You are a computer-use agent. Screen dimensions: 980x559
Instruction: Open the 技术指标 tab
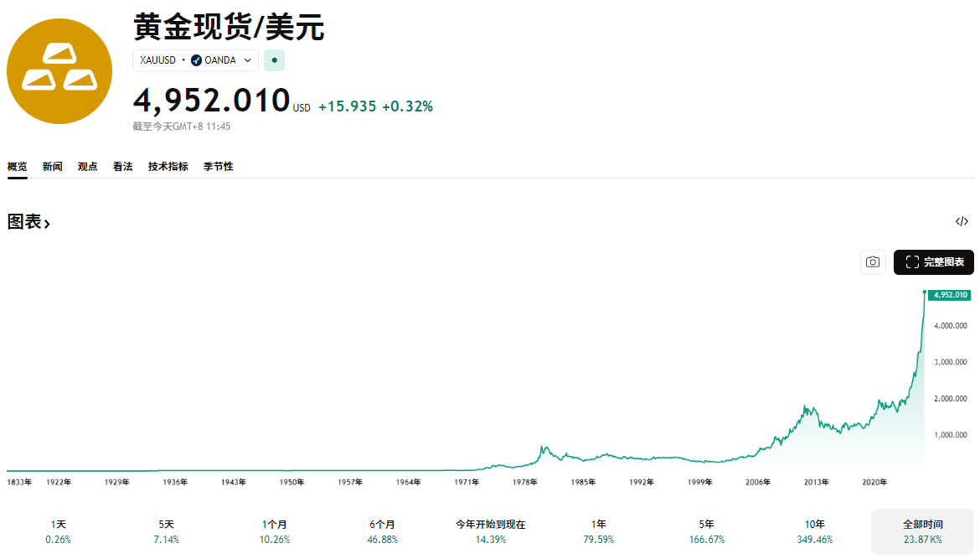pyautogui.click(x=167, y=166)
